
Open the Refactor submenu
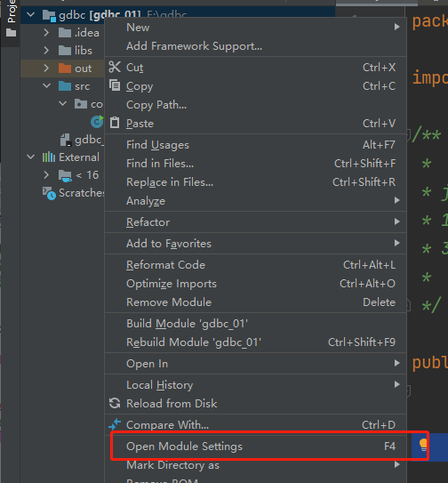coord(256,221)
